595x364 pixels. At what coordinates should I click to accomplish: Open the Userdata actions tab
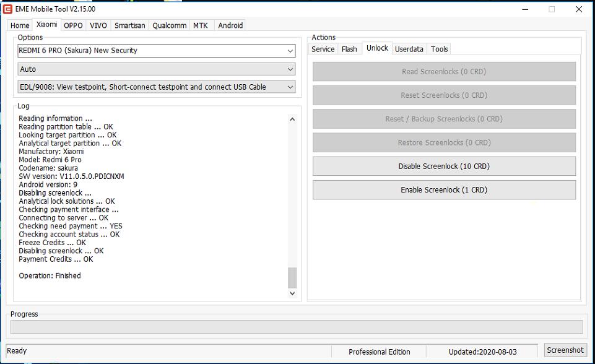409,49
